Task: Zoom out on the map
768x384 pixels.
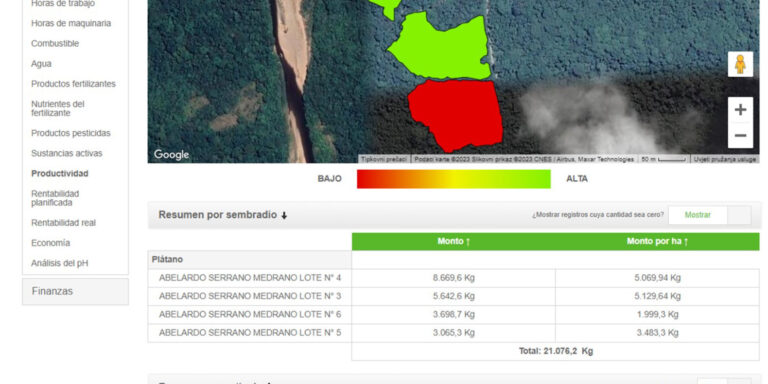Action: (740, 135)
